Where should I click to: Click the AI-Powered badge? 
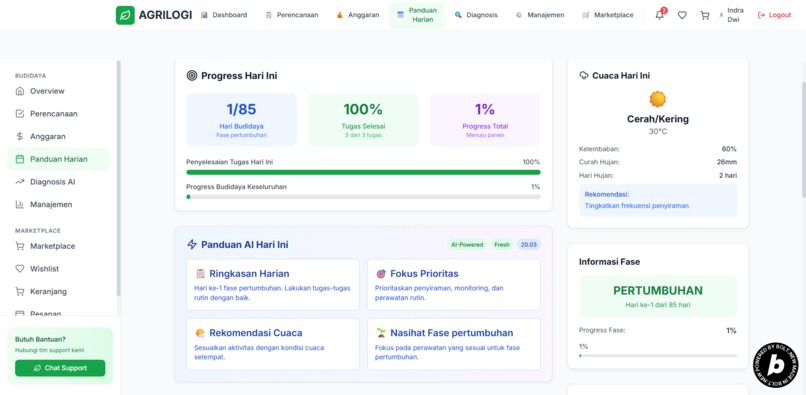point(467,245)
